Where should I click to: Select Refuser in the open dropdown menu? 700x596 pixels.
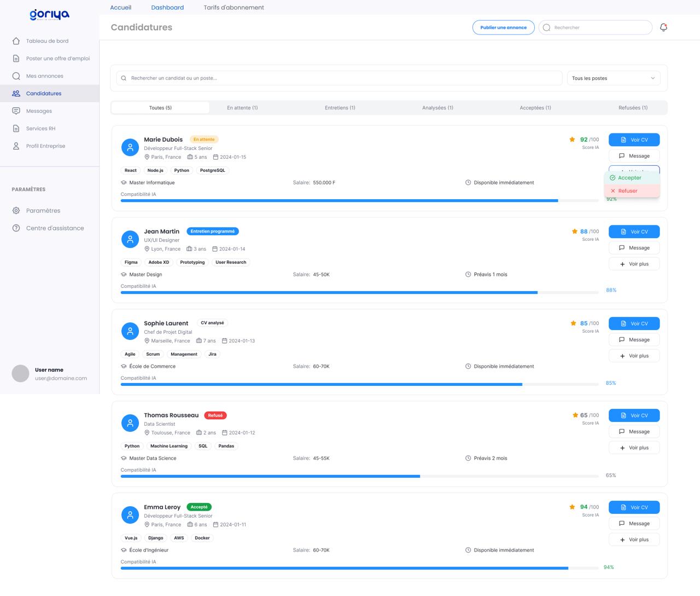coord(632,191)
